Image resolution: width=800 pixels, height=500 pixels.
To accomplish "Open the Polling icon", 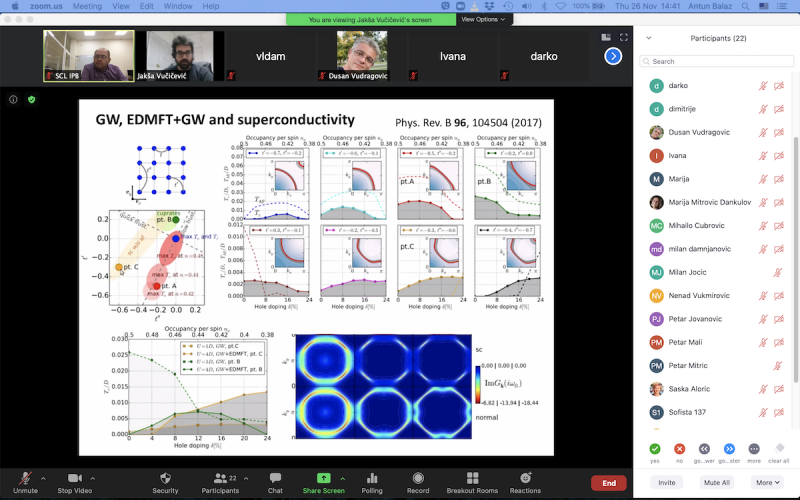I will click(x=372, y=483).
